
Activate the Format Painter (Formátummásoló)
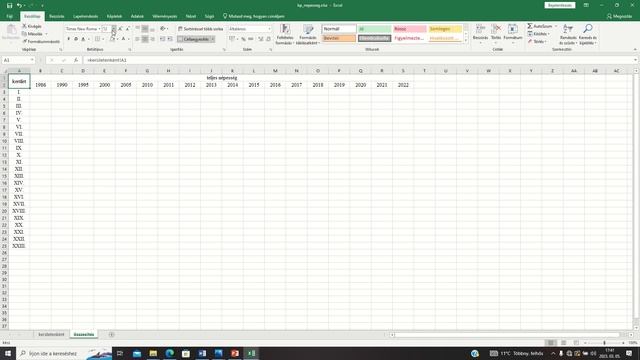(x=41, y=41)
